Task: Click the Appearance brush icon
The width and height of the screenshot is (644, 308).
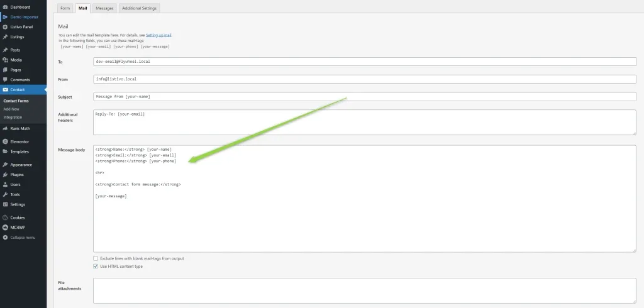Action: (5, 165)
